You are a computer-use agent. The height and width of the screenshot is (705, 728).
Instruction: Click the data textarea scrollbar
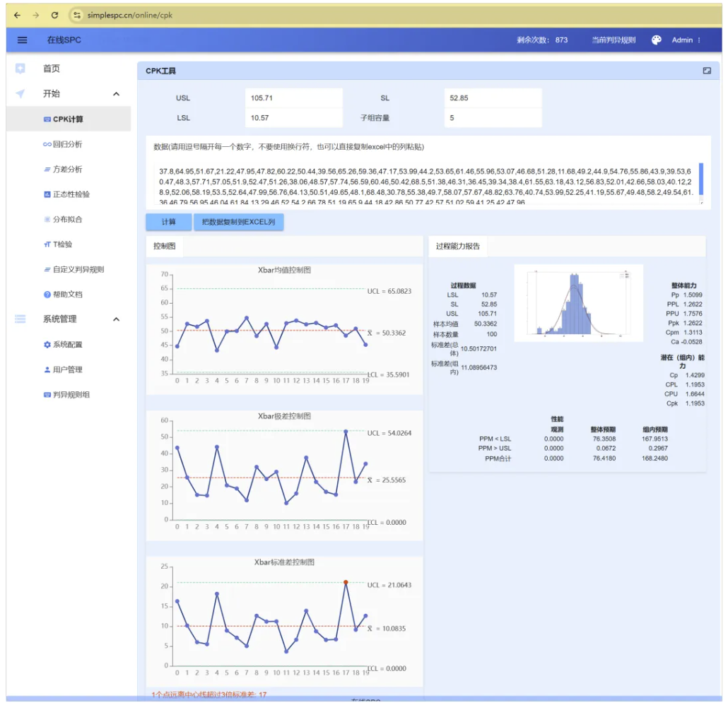pos(701,181)
